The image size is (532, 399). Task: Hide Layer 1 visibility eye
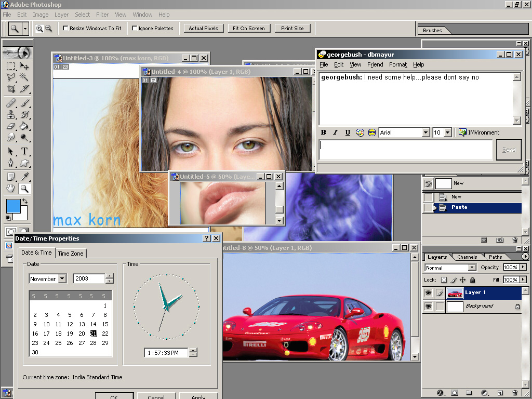tap(429, 293)
